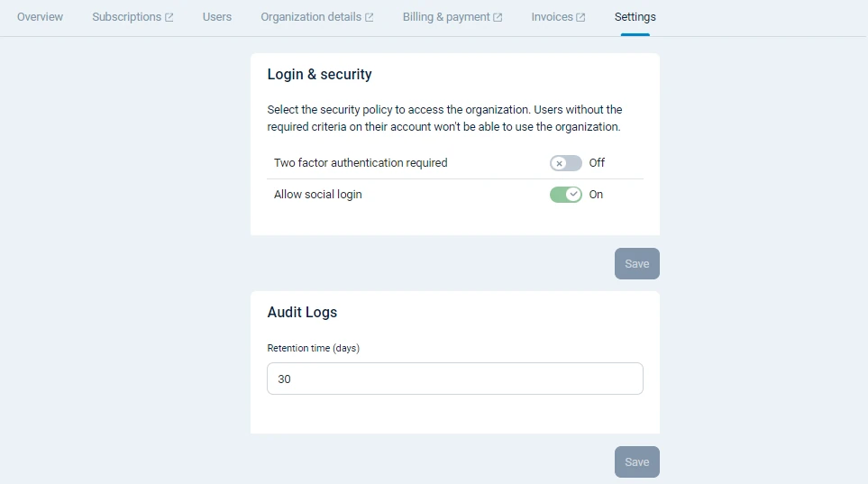
Task: Enable the two factor authentication toggle
Action: click(566, 163)
